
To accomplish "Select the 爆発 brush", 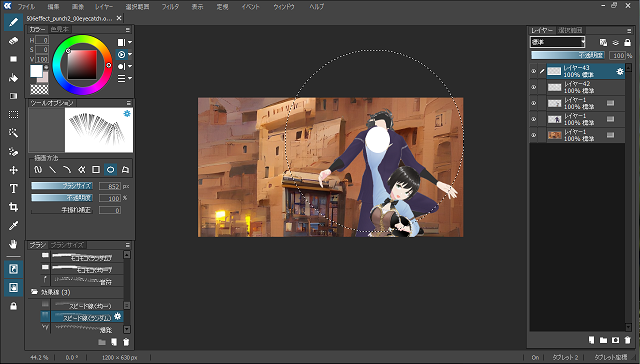I will pyautogui.click(x=81, y=328).
